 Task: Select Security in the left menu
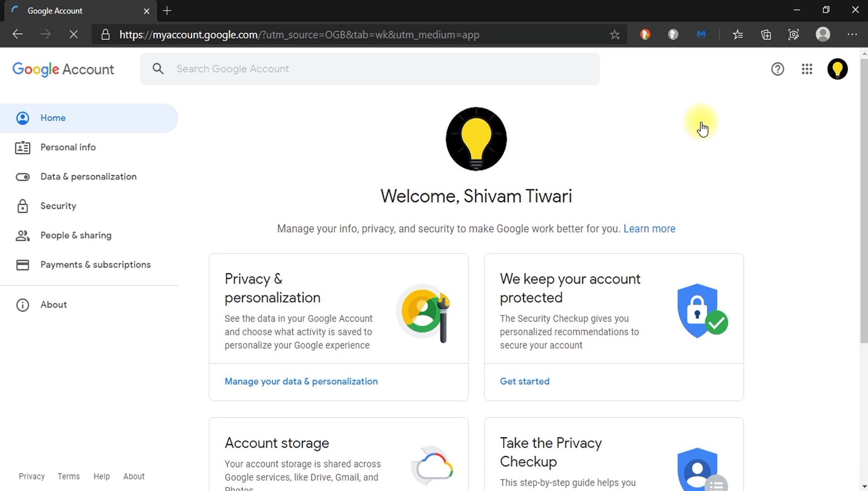pos(58,205)
